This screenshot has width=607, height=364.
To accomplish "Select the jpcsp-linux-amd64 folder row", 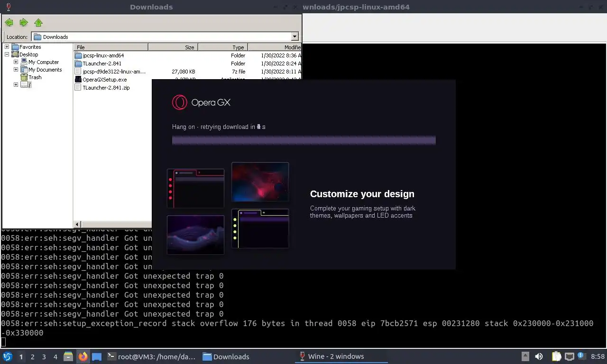I will (188, 55).
